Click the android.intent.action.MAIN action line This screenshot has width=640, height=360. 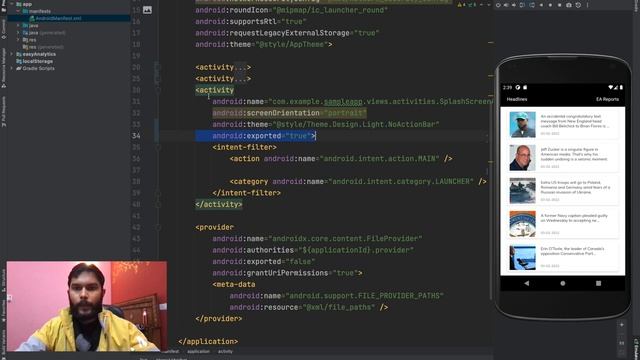341,159
